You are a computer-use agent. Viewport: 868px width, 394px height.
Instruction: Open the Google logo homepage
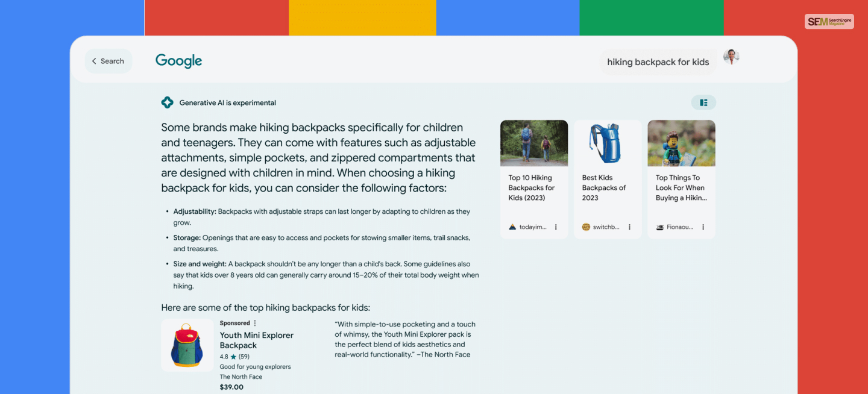(178, 61)
